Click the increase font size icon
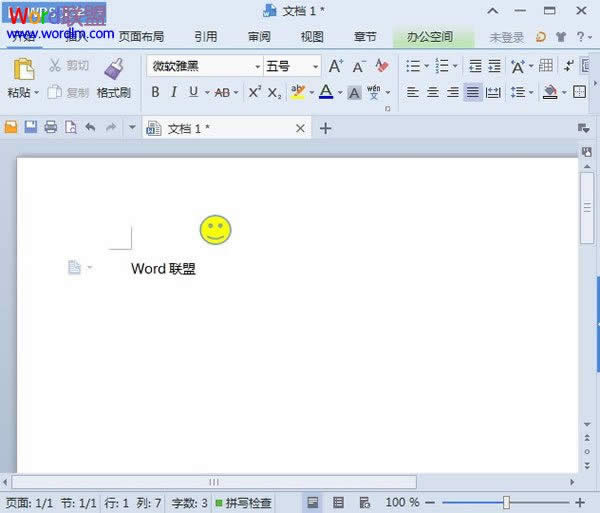 336,66
